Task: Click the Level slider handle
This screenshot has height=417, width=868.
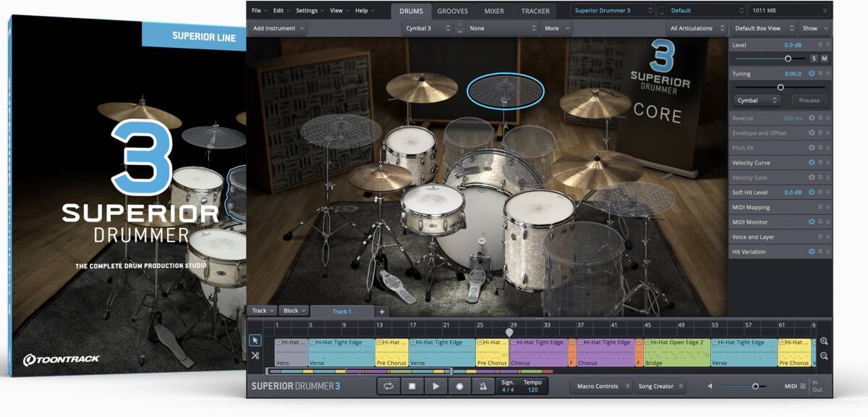Action: coord(788,59)
